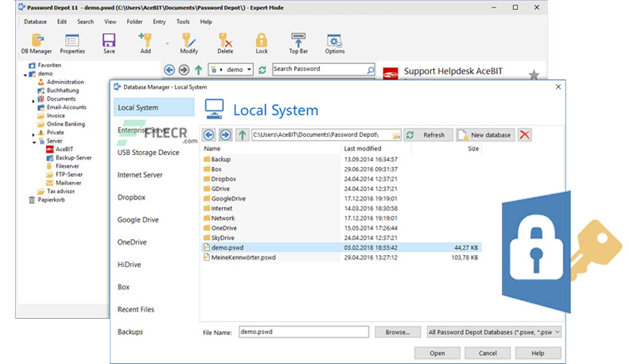Screen dimensions: 629x364
Task: Select Local System in Database Manager sidebar
Action: click(154, 108)
